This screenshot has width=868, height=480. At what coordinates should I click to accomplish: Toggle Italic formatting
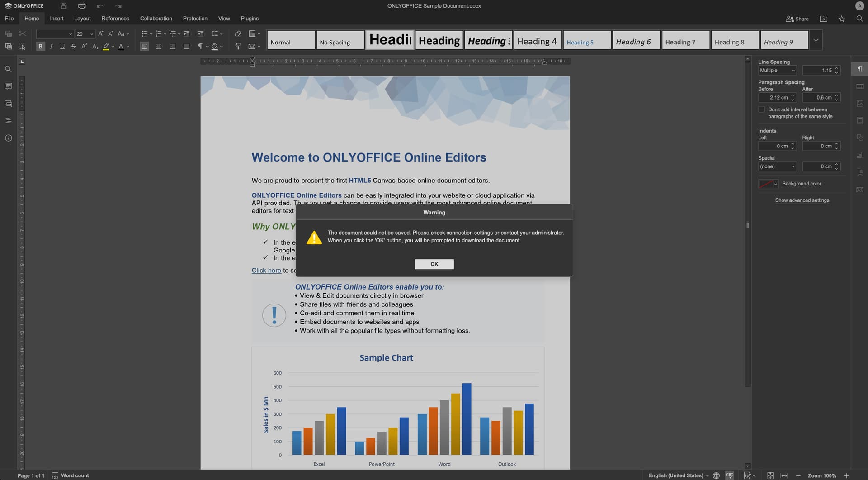coord(52,46)
